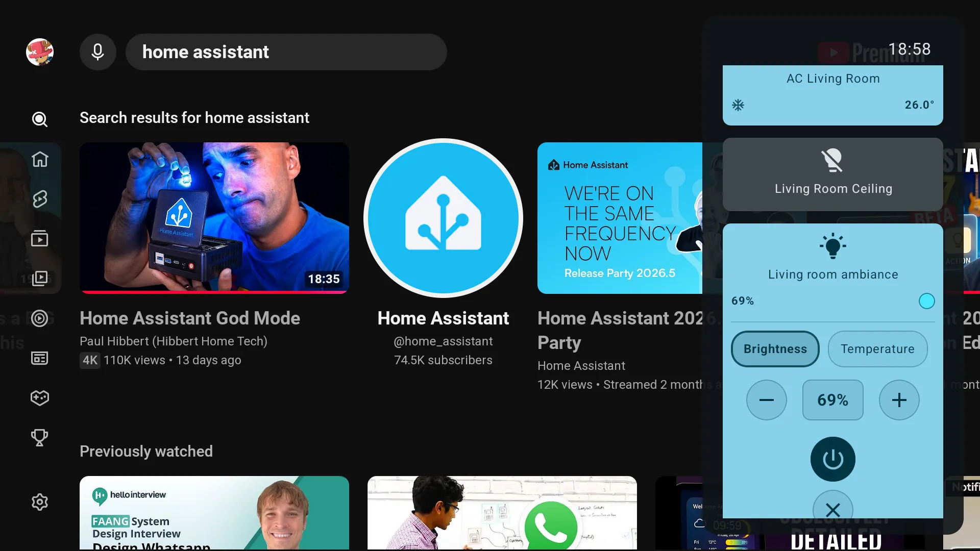
Task: Open Home Assistant channel avatar
Action: coord(443,218)
